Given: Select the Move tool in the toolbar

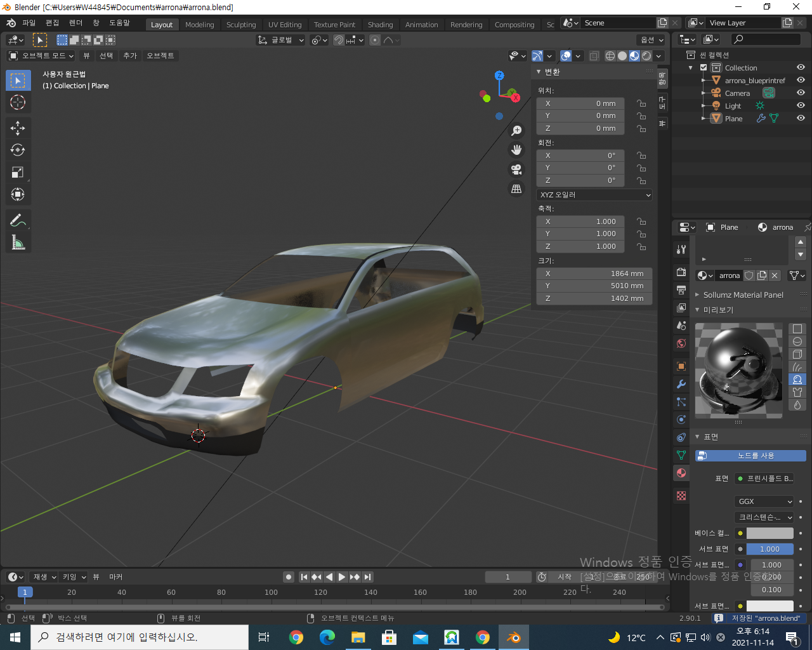Looking at the screenshot, I should [x=18, y=128].
